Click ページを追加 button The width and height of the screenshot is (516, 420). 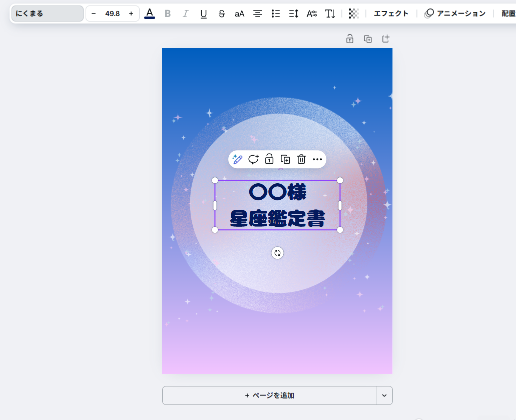pos(269,395)
